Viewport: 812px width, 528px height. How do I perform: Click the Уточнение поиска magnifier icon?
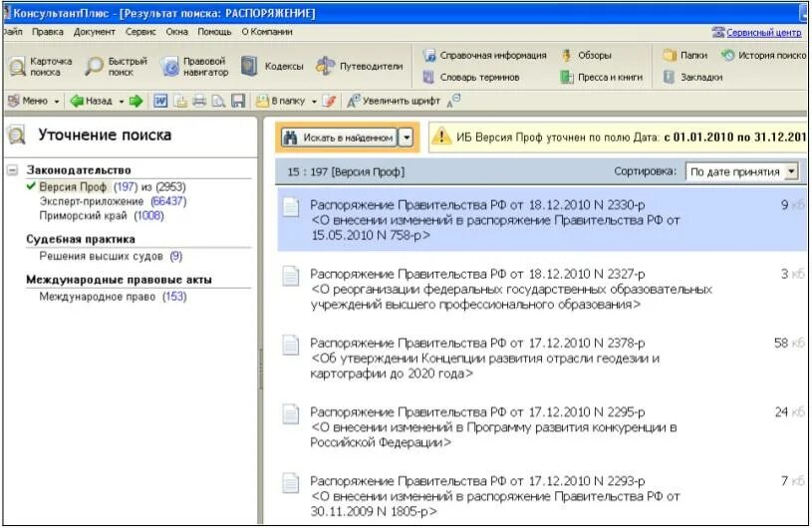tap(17, 135)
